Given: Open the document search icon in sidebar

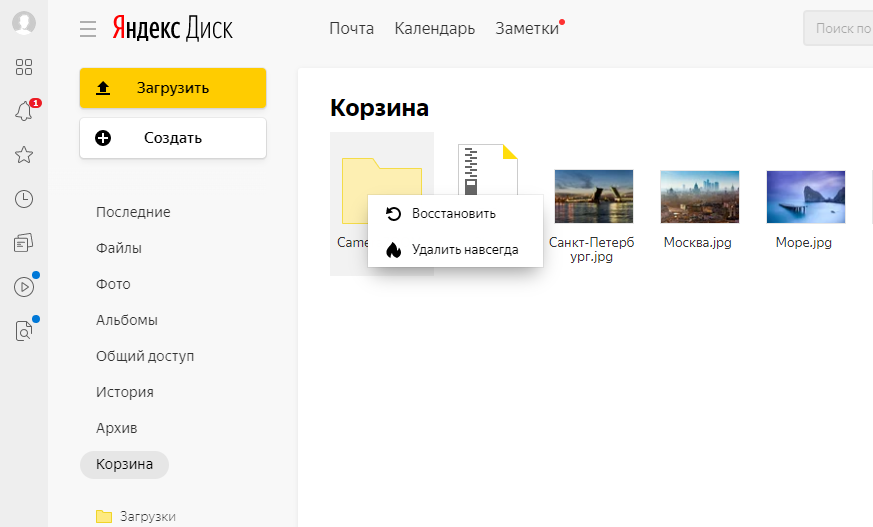Looking at the screenshot, I should [24, 331].
